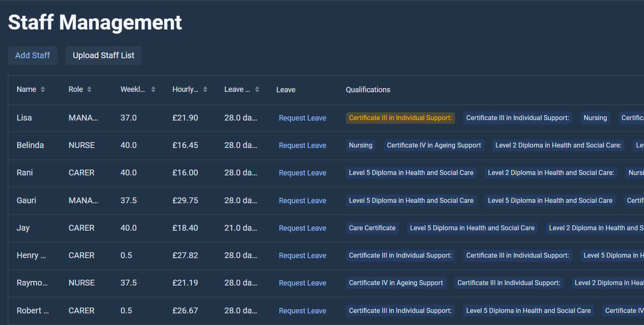Click Upload Staff List
The height and width of the screenshot is (325, 644).
pos(103,55)
